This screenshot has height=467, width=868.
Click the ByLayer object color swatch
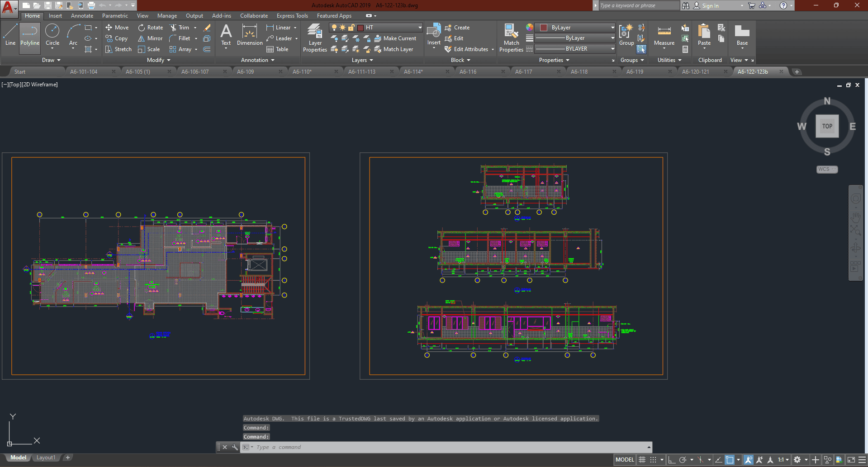coord(544,28)
